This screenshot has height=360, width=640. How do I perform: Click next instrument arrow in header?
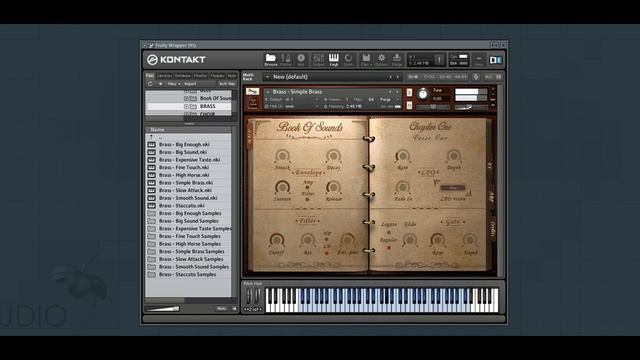[x=397, y=92]
